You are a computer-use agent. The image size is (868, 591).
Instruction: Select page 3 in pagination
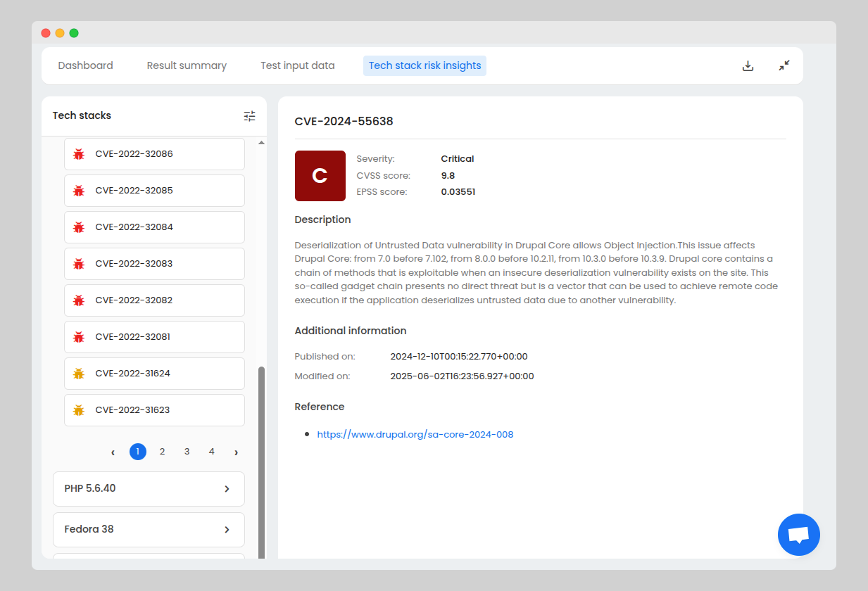click(187, 452)
